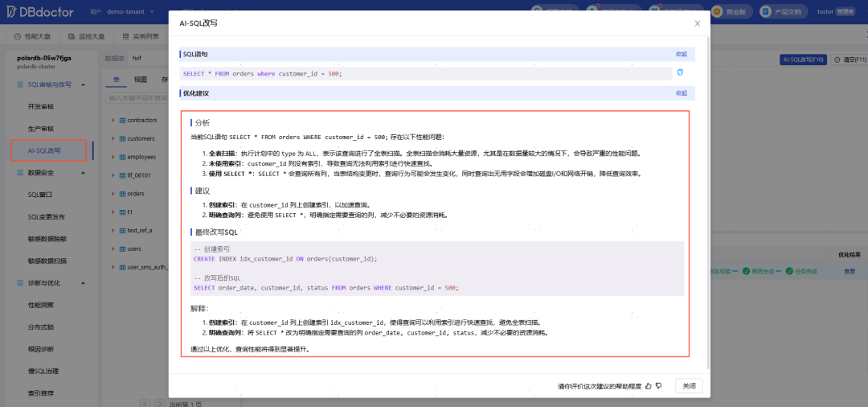
Task: Switch to the 表 tab
Action: [117, 80]
